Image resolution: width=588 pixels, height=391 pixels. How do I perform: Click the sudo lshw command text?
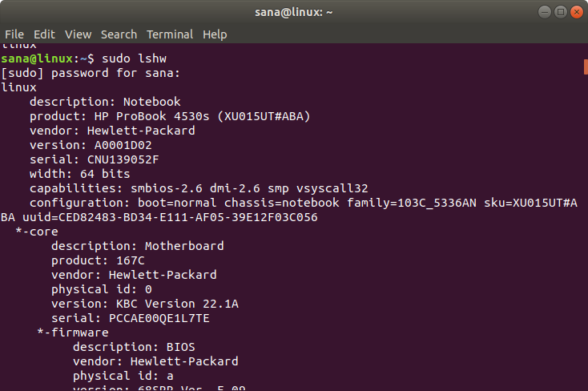tap(135, 58)
